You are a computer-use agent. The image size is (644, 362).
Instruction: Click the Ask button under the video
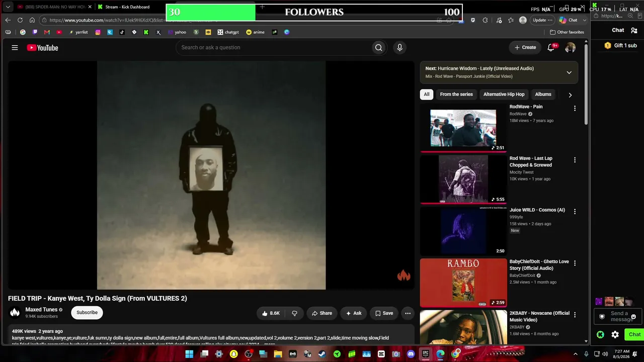353,313
